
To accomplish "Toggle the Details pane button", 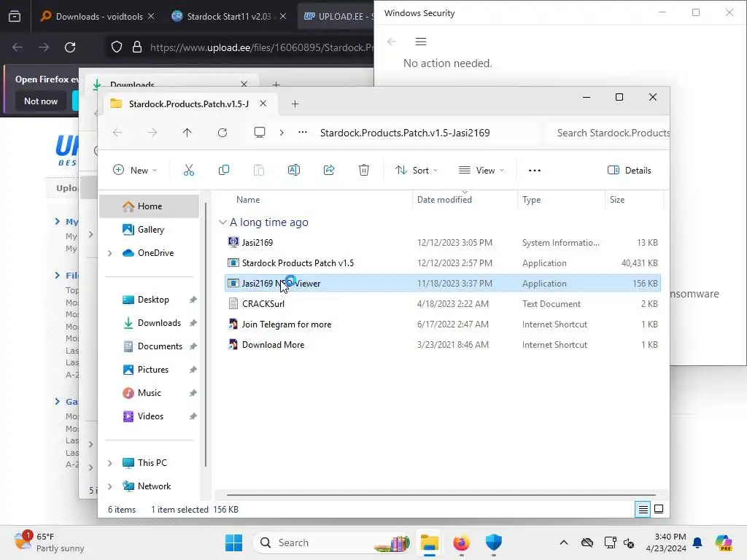I will click(x=629, y=170).
